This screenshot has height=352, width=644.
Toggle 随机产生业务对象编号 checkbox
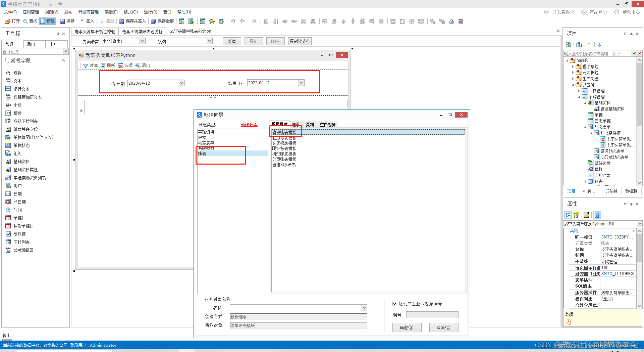coord(394,304)
